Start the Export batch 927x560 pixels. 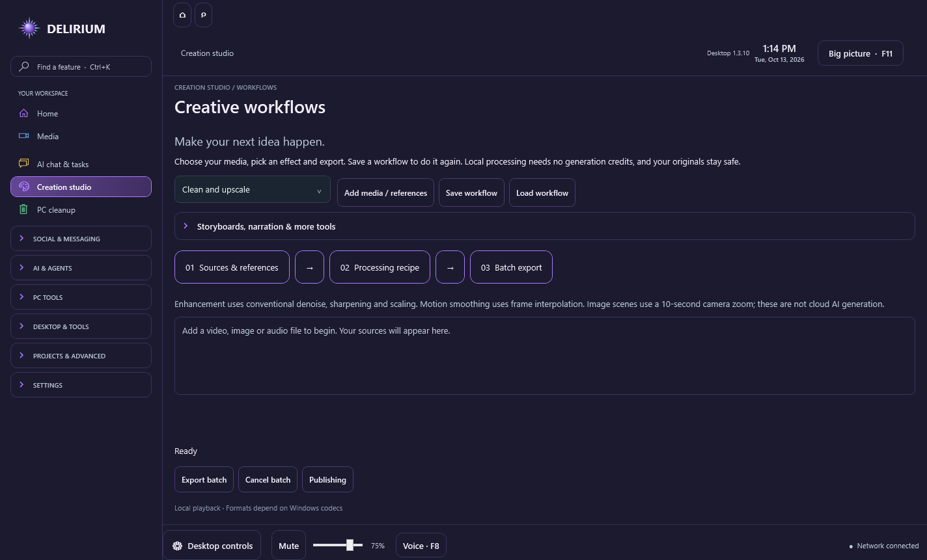tap(204, 479)
